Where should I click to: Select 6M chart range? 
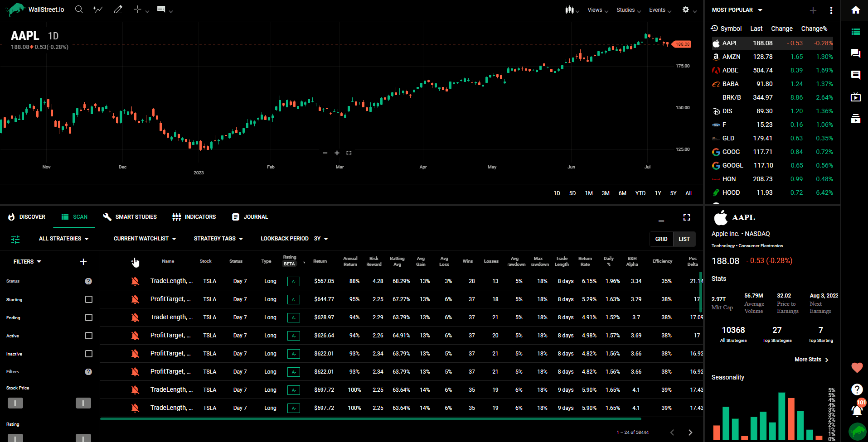click(x=622, y=193)
